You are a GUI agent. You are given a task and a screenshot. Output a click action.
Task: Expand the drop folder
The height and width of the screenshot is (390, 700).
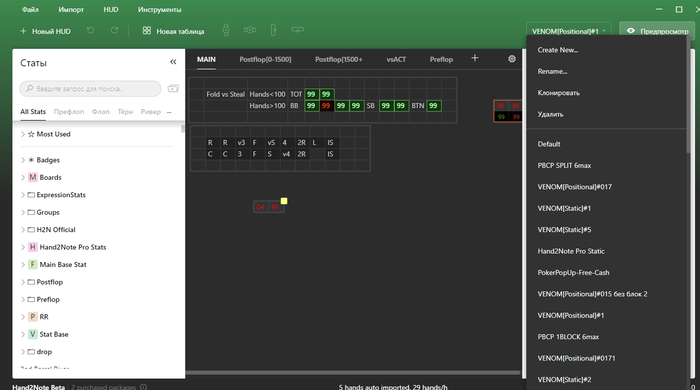(23, 352)
